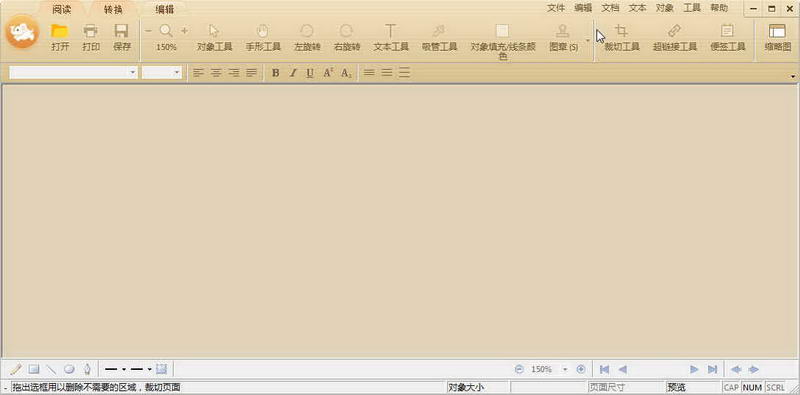The image size is (800, 395).
Task: Select the line drawing tool
Action: 52,369
